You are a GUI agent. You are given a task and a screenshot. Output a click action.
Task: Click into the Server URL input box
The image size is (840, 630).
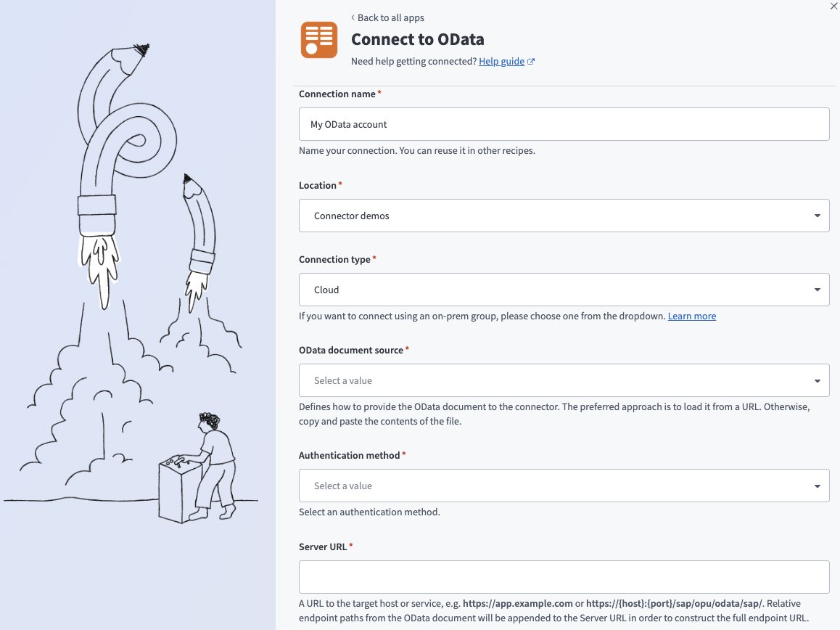(x=563, y=577)
